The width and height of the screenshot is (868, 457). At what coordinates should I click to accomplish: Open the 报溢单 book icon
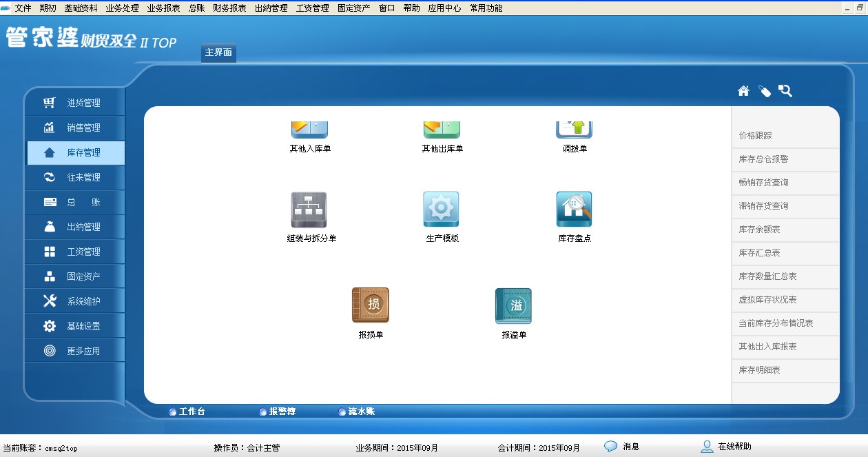[513, 305]
